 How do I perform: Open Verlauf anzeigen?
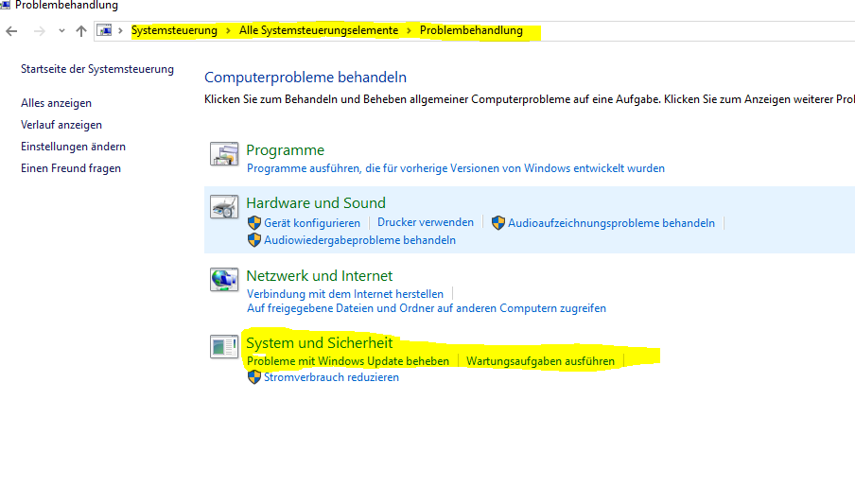tap(61, 125)
